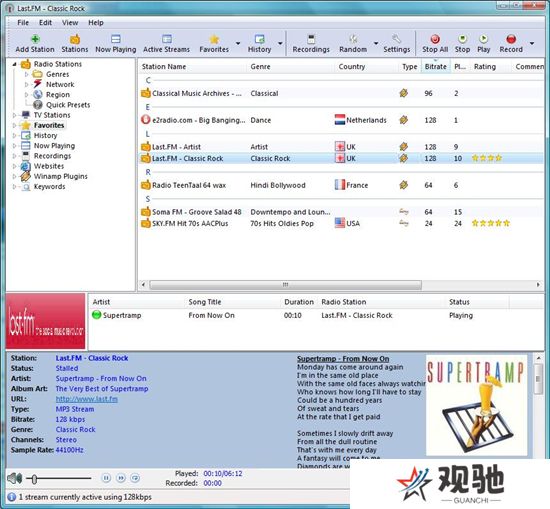
Task: Open the File menu
Action: tap(23, 23)
